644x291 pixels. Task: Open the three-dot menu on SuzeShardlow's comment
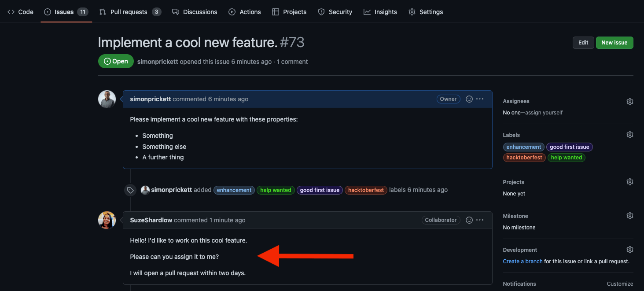pyautogui.click(x=480, y=220)
